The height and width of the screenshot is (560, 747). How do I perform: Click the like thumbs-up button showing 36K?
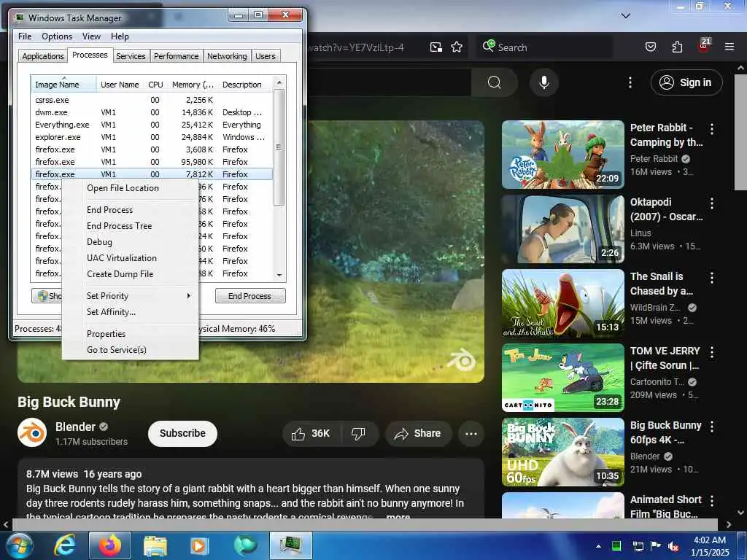coord(311,433)
